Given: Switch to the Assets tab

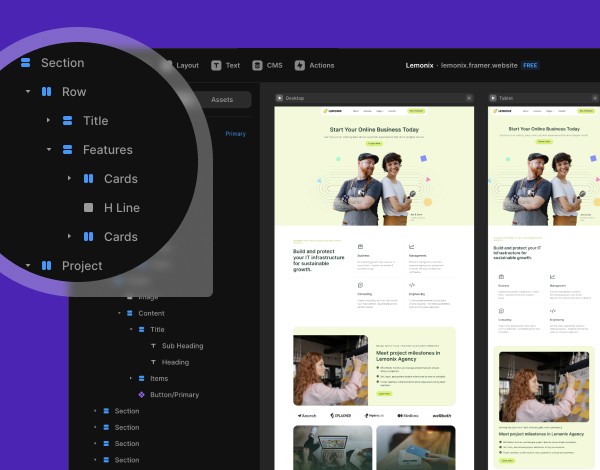Looking at the screenshot, I should tap(222, 100).
